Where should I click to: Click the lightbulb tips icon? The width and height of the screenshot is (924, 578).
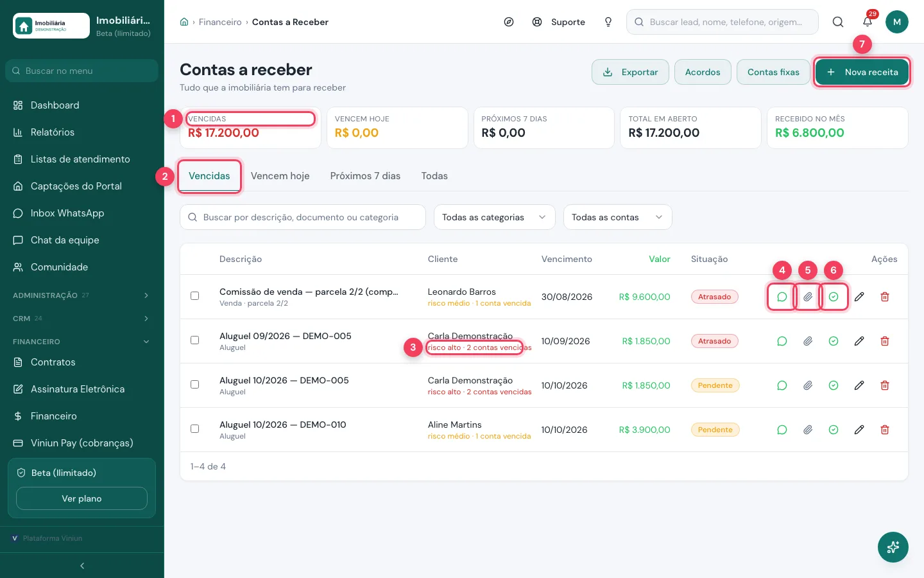[x=608, y=22]
